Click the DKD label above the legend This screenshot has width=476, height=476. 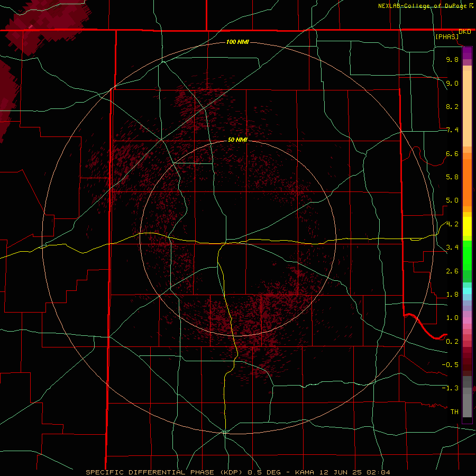464,32
